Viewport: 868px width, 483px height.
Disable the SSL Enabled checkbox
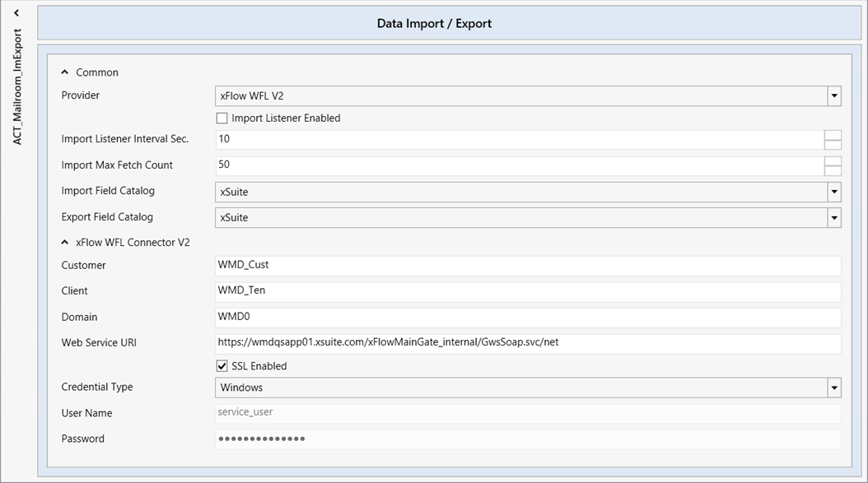(x=222, y=365)
